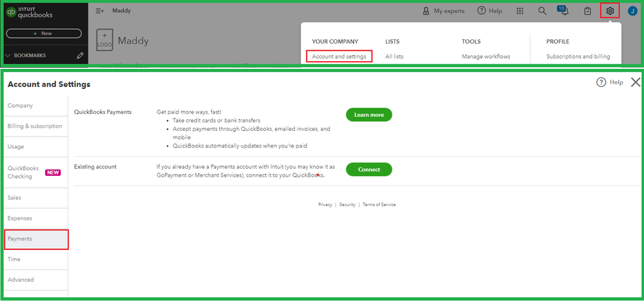Click the Intuit QuickBooks logo
Screen dimensions: 644x301
click(29, 12)
